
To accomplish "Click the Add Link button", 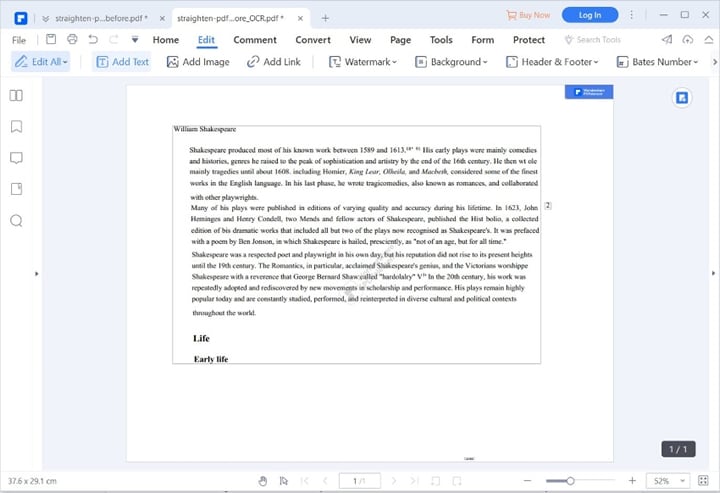I will point(274,62).
